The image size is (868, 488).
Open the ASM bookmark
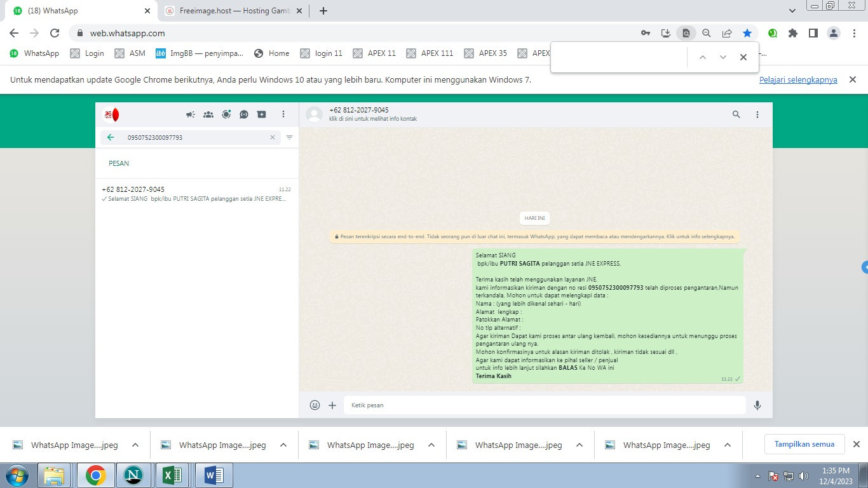click(x=130, y=53)
